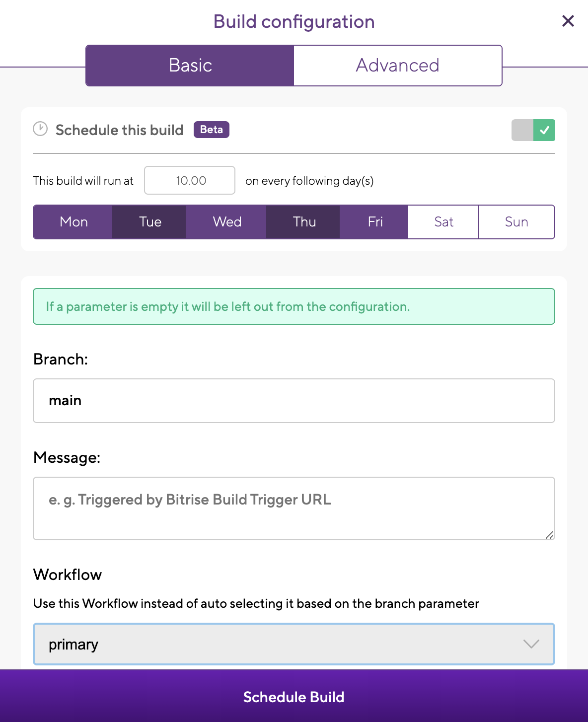Deselect Mon from scheduled days

tap(73, 222)
